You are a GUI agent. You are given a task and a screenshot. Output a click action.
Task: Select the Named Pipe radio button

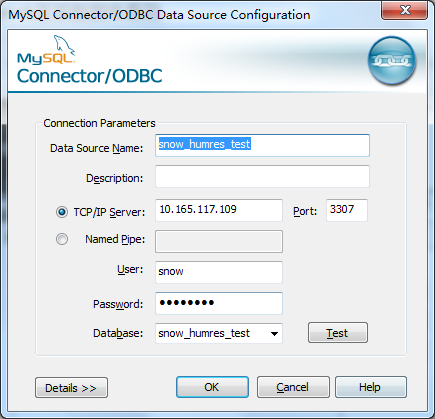(62, 239)
